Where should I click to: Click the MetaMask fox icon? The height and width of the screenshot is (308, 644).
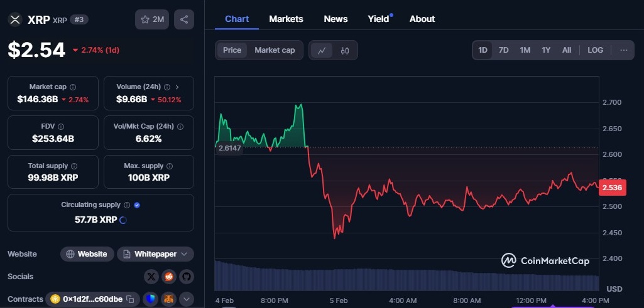168,299
